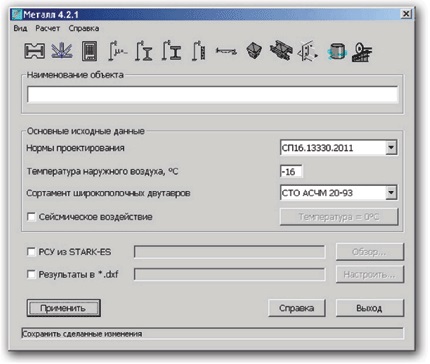Click the Справка button at bottom
The height and width of the screenshot is (364, 430).
[x=297, y=308]
